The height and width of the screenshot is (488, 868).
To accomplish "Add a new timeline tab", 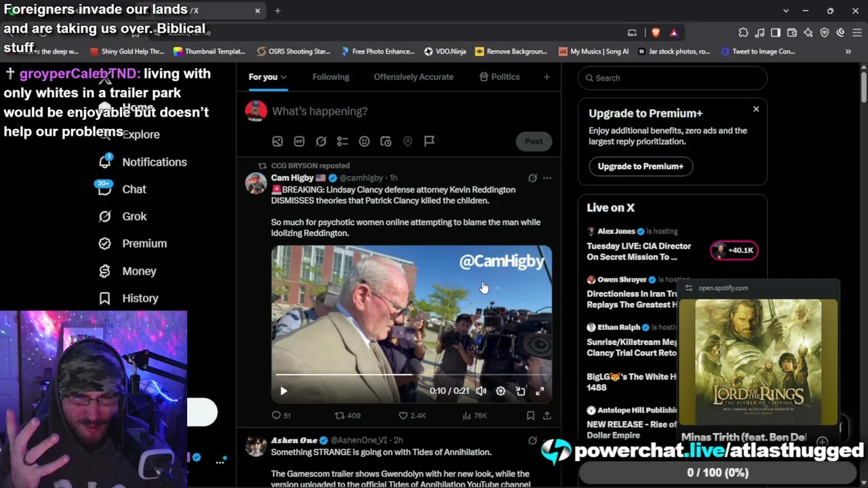I will (x=547, y=77).
